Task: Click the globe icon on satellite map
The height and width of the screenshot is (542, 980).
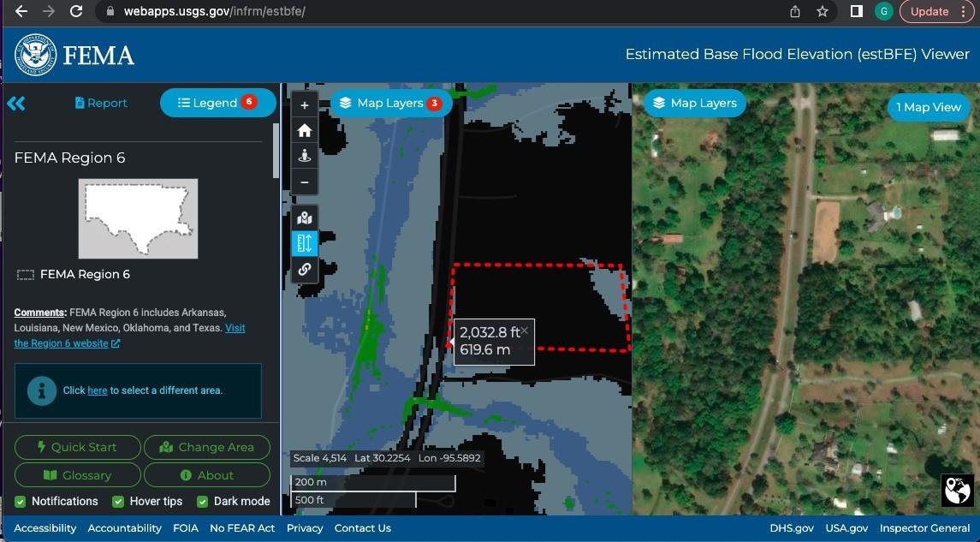Action: pos(957,491)
